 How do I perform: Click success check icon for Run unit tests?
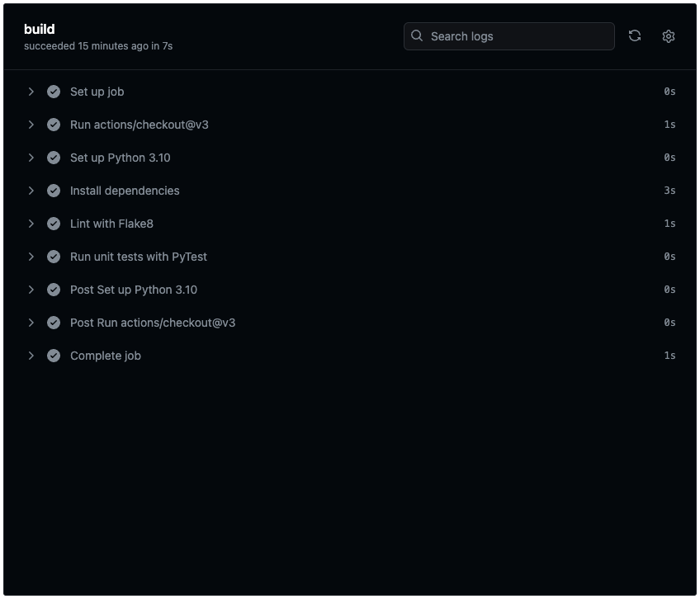point(54,257)
